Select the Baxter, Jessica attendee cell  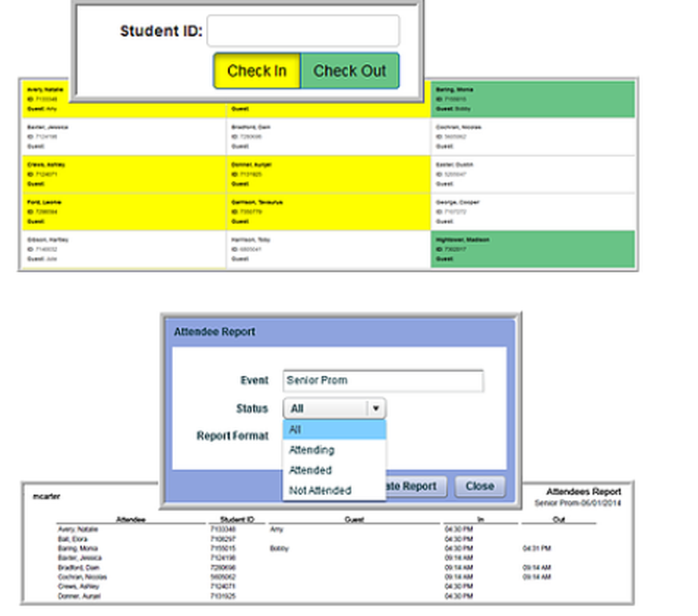[x=124, y=137]
